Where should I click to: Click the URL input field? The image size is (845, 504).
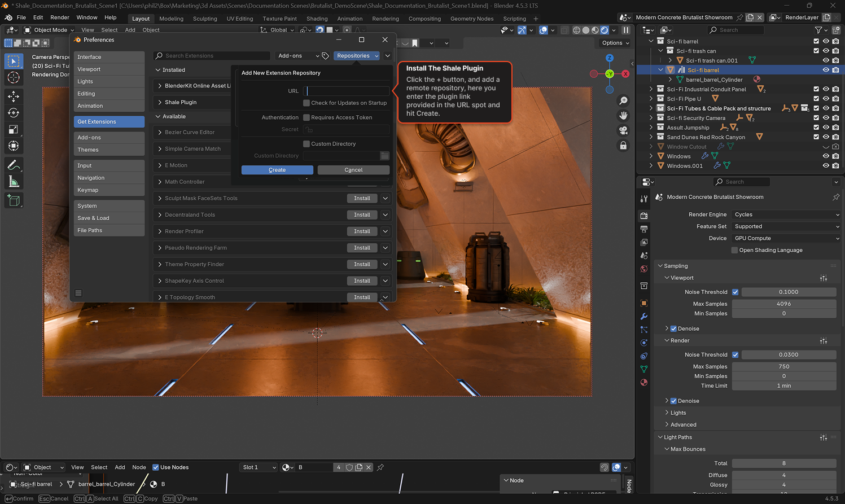(346, 91)
